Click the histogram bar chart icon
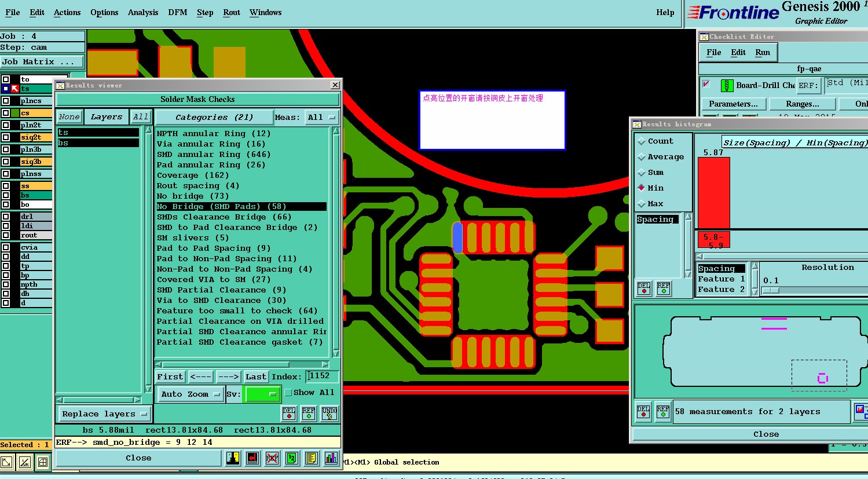 point(331,458)
